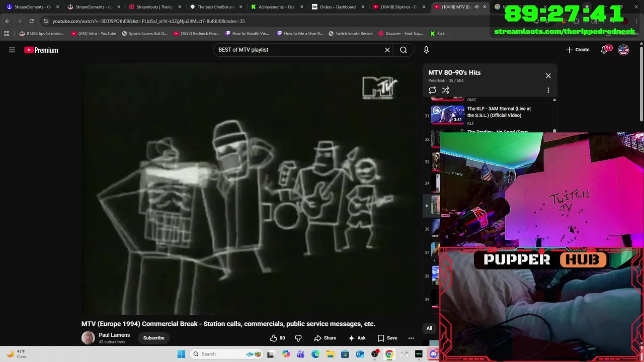The height and width of the screenshot is (362, 644).
Task: Open How to Handle Vie... bookmark
Action: pyautogui.click(x=247, y=33)
